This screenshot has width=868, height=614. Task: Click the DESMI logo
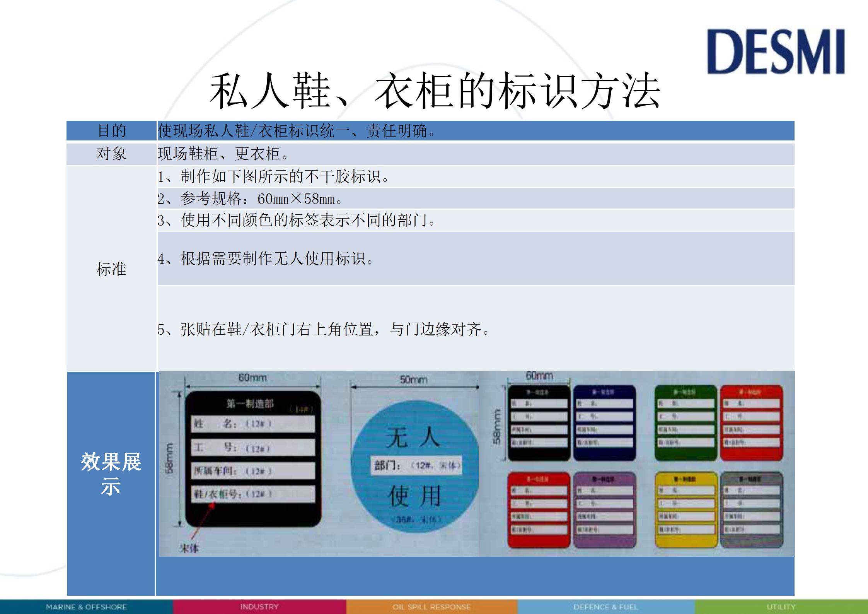pyautogui.click(x=776, y=51)
